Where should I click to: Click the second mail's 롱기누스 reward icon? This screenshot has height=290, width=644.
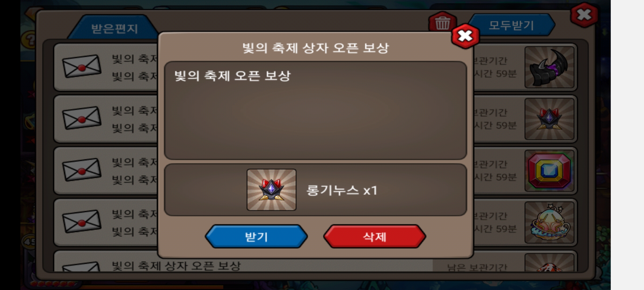549,119
